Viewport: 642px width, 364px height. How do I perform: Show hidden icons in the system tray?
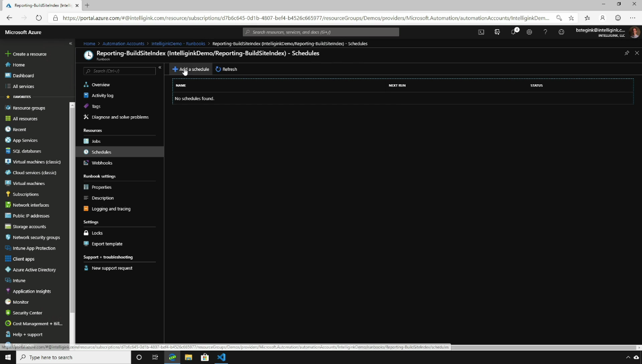point(628,357)
